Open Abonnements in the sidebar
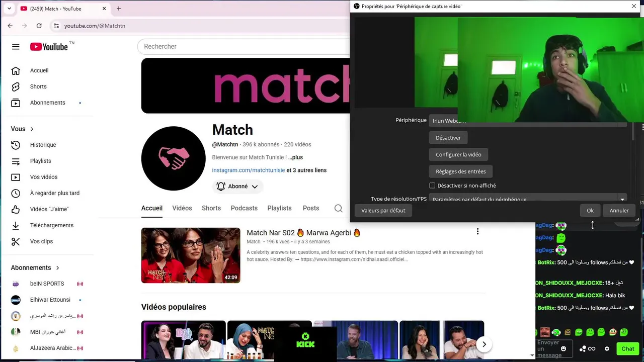 click(47, 103)
